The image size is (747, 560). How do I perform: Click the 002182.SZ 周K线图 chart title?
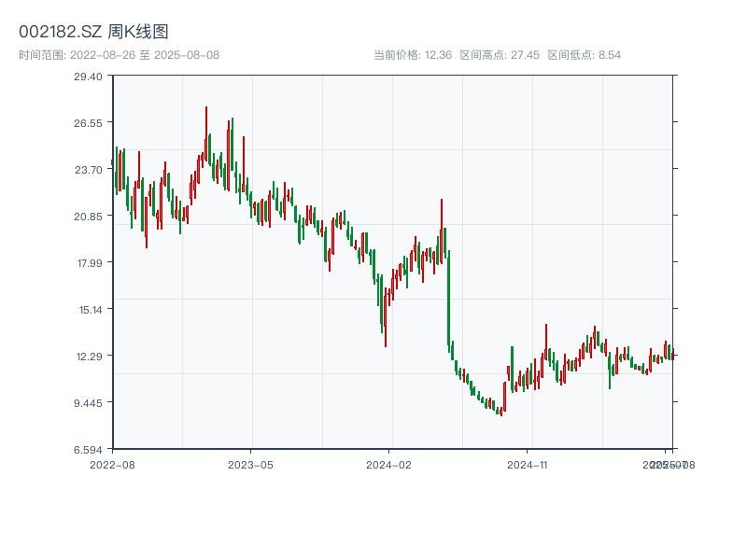(93, 32)
